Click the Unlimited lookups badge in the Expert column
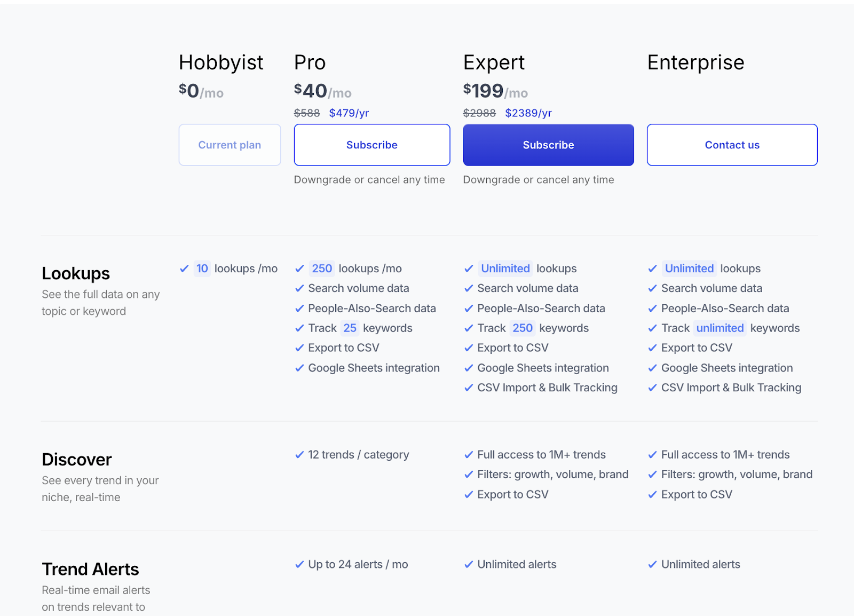Screen dimensions: 854x616 (x=505, y=268)
